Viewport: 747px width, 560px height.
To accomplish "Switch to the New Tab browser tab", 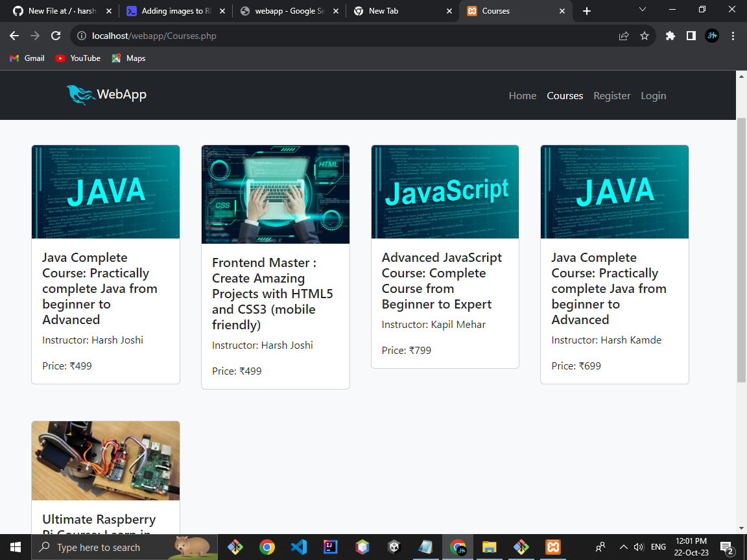I will (390, 10).
